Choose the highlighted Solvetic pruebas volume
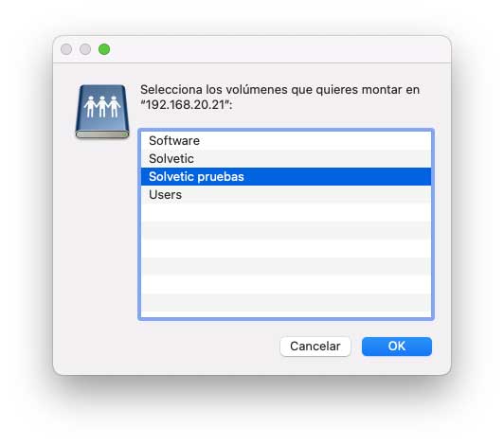Image resolution: width=504 pixels, height=445 pixels. (x=286, y=177)
